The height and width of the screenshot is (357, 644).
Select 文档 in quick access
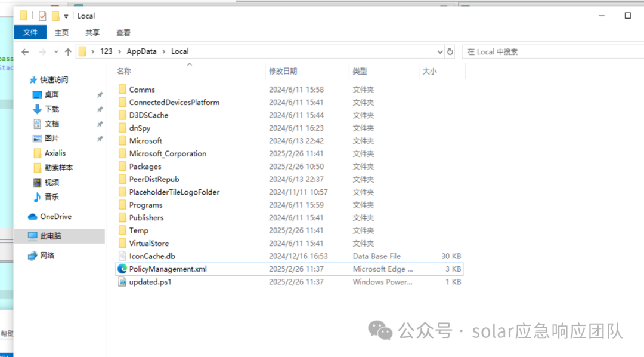(52, 124)
